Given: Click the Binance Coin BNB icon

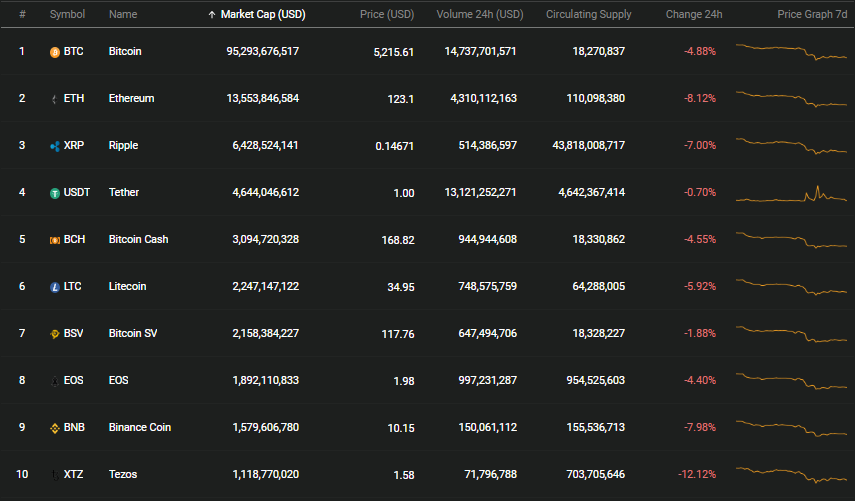Looking at the screenshot, I should point(55,428).
